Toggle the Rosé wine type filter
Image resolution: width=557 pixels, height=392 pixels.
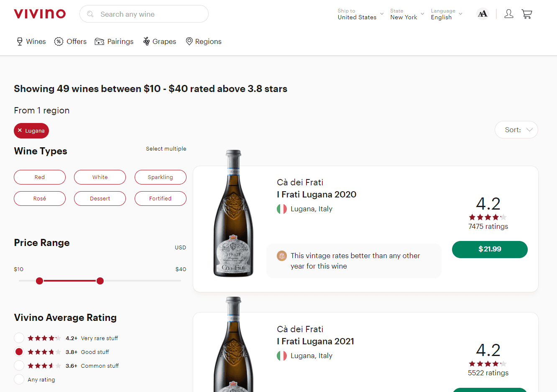tap(40, 198)
